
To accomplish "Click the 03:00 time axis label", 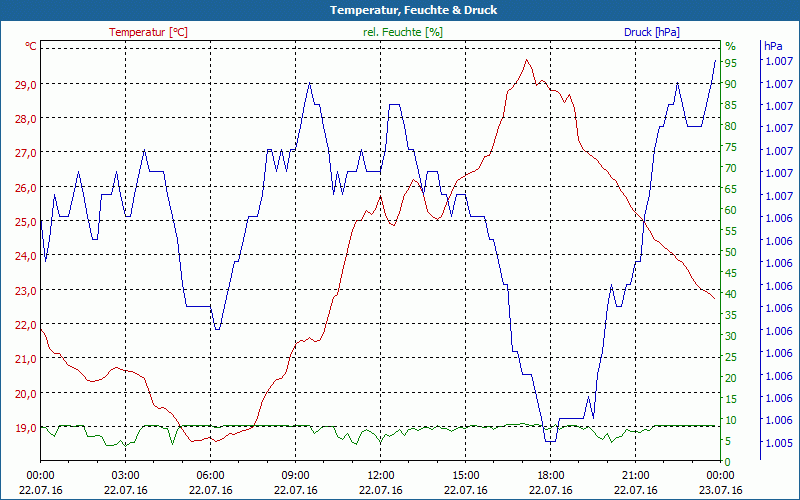I will pyautogui.click(x=126, y=476).
